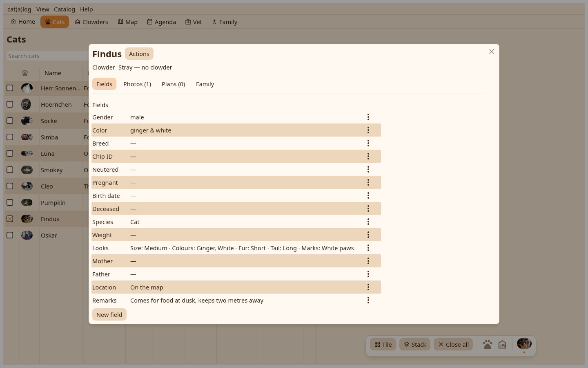Check the box next to Simba
This screenshot has height=368, width=588.
click(x=10, y=137)
